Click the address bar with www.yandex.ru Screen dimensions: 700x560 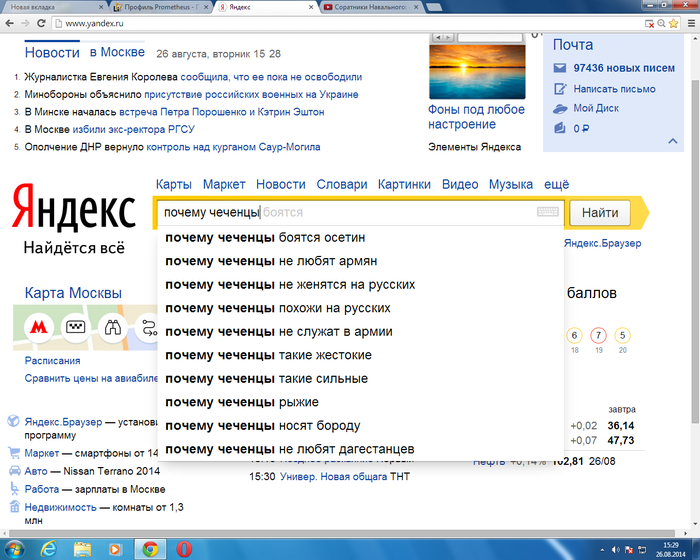tap(348, 23)
